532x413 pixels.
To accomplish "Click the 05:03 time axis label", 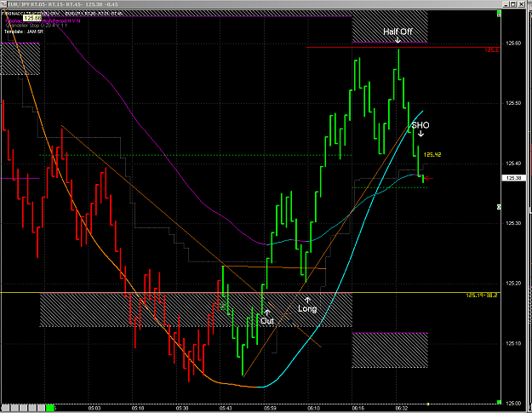I will (x=94, y=408).
